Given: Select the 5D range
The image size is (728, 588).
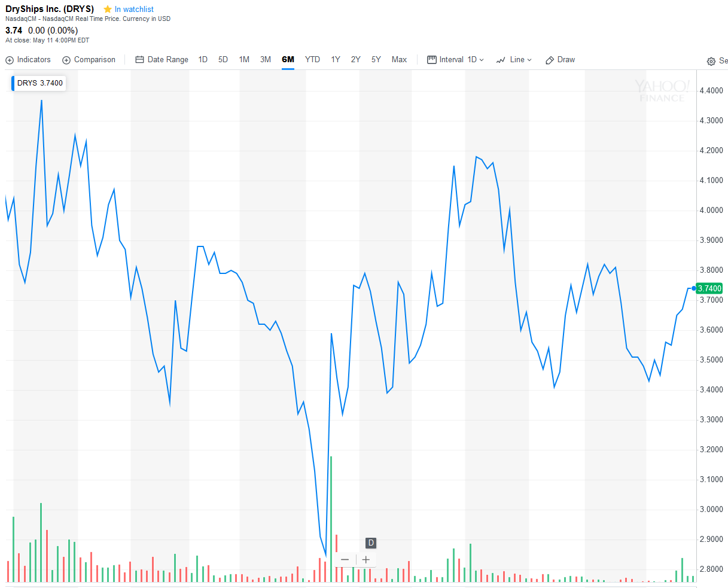Looking at the screenshot, I should pyautogui.click(x=223, y=60).
